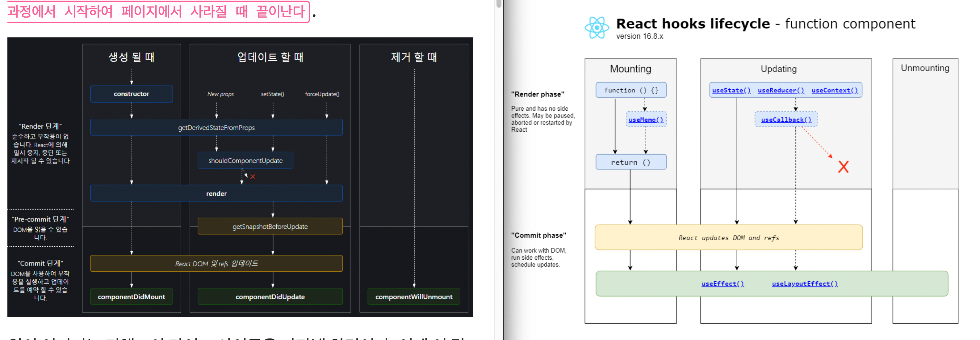Image resolution: width=980 pixels, height=340 pixels.
Task: Click the '"Render phase"' heading
Action: tap(537, 94)
